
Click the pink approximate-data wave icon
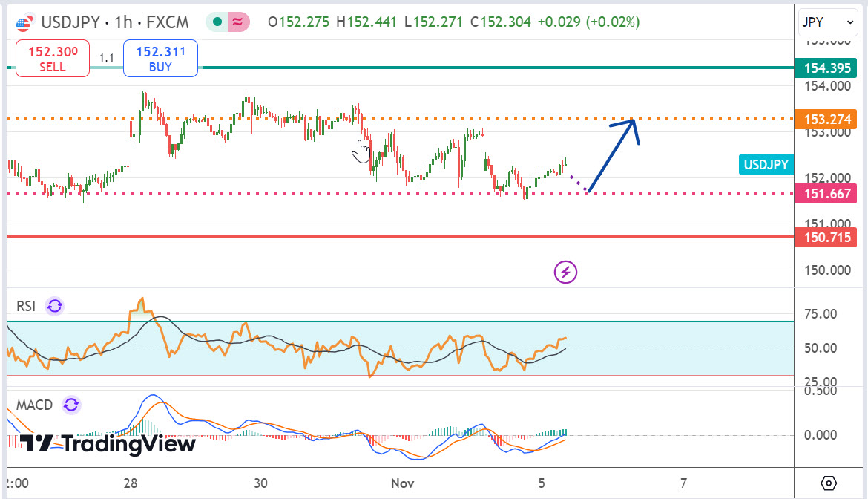pos(237,22)
